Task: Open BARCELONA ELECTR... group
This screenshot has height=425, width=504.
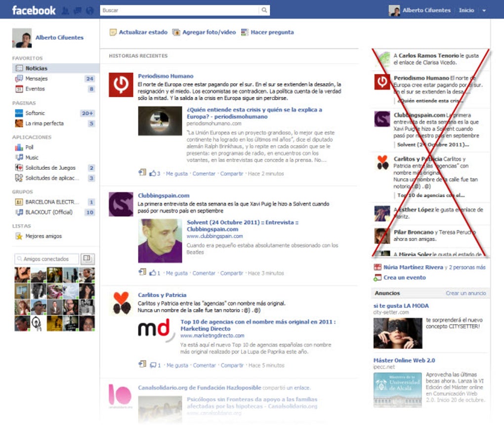Action: coord(52,202)
